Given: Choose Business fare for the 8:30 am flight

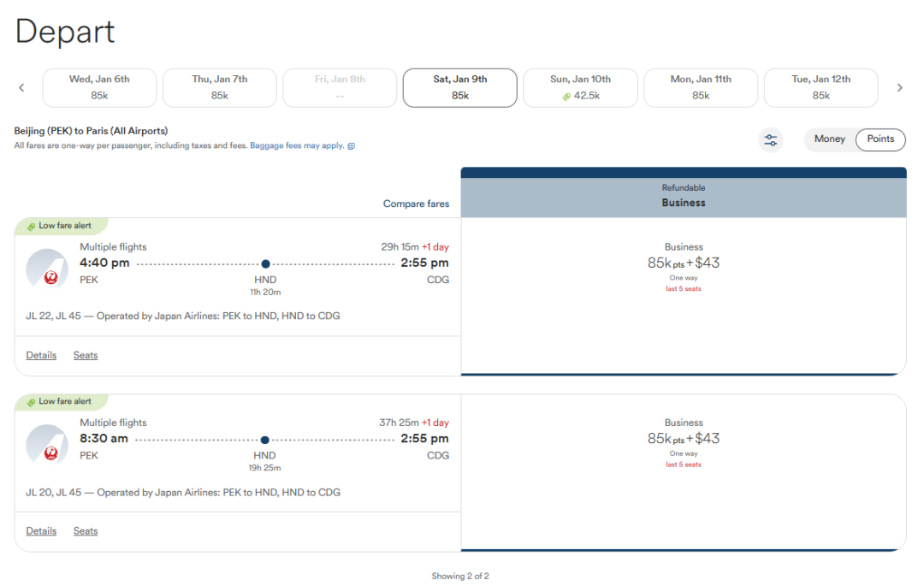Looking at the screenshot, I should click(x=684, y=471).
